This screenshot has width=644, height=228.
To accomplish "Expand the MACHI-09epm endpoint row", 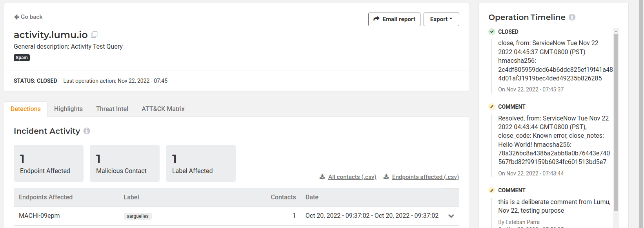I will tap(451, 216).
